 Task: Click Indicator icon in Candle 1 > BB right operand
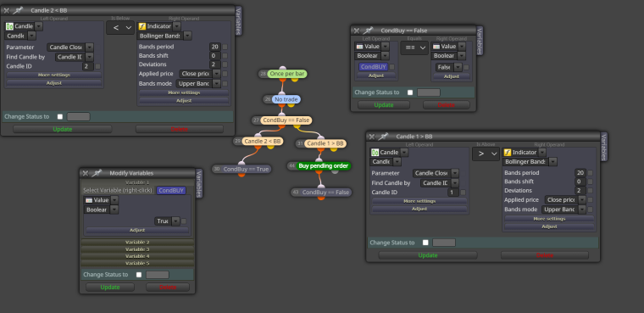point(508,152)
